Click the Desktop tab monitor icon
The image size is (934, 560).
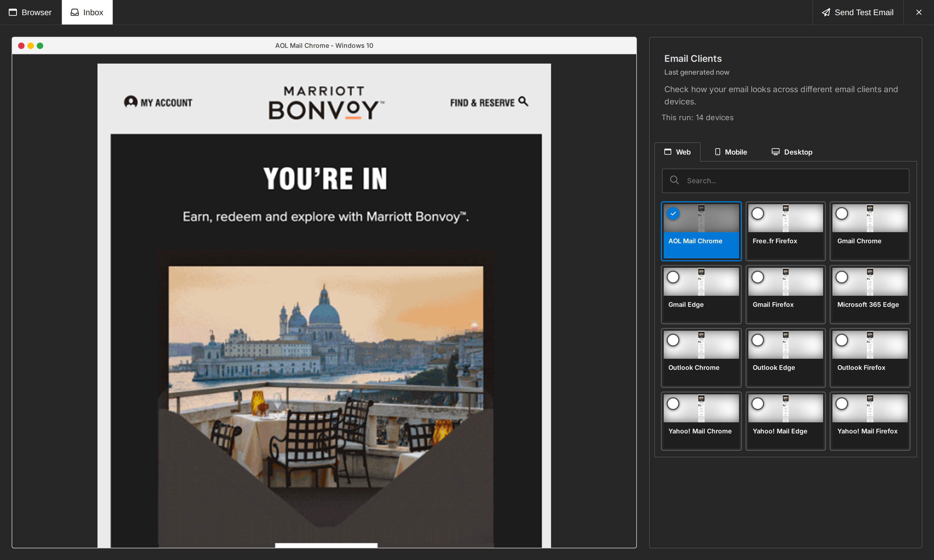point(775,152)
